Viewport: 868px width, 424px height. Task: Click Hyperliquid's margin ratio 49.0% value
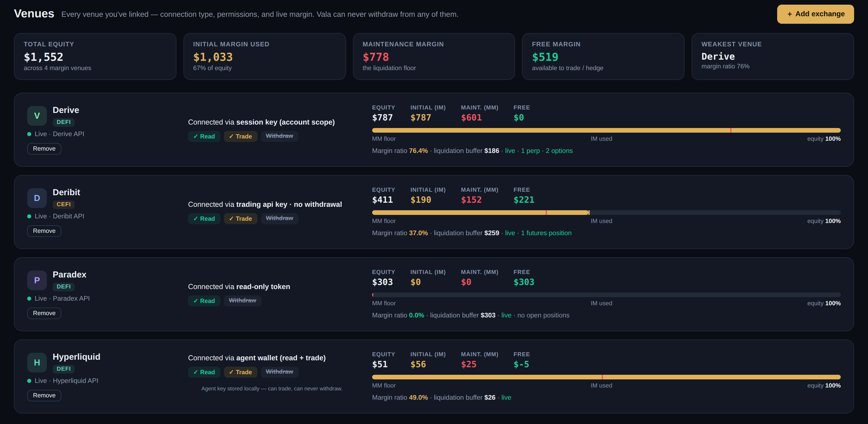click(x=418, y=398)
